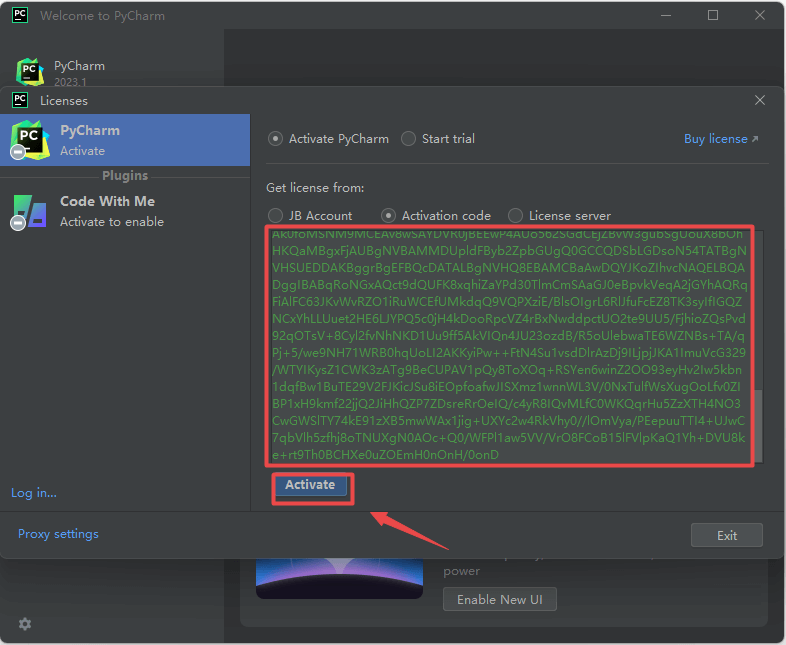Select Code With Me plugin entry
The image size is (786, 645).
pos(125,211)
